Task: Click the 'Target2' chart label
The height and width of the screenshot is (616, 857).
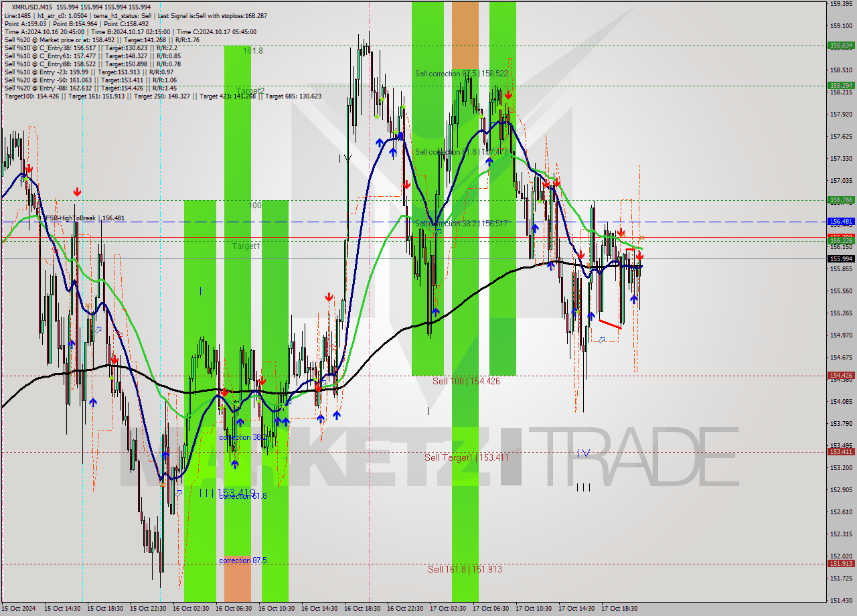Action: [250, 90]
